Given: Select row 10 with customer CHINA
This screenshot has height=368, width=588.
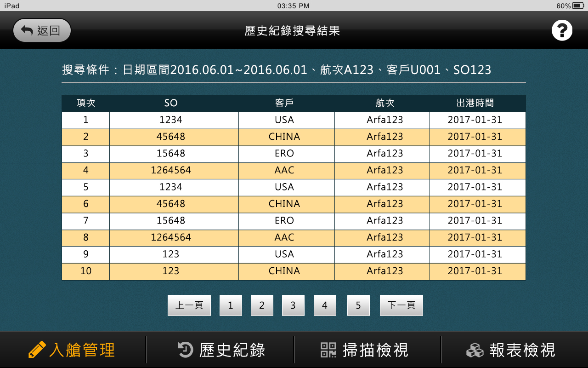Looking at the screenshot, I should point(284,271).
